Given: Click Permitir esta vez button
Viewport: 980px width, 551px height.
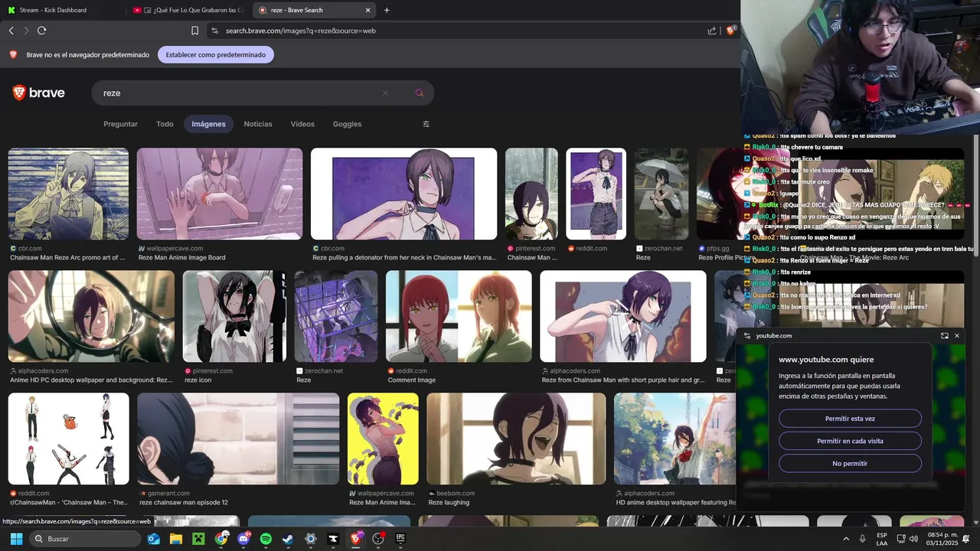Looking at the screenshot, I should 850,419.
